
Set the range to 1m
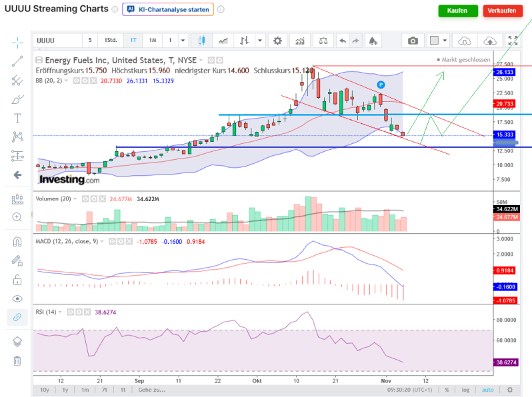pyautogui.click(x=85, y=390)
